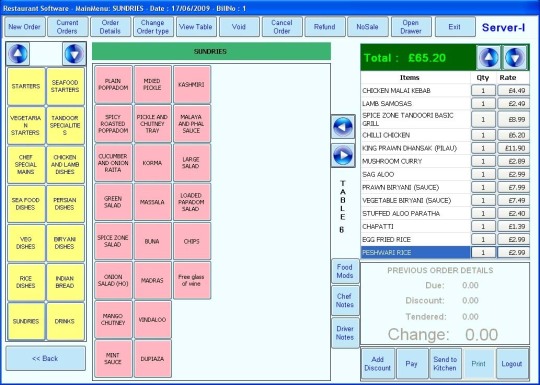Open View Table
The width and height of the screenshot is (540, 385).
point(196,27)
